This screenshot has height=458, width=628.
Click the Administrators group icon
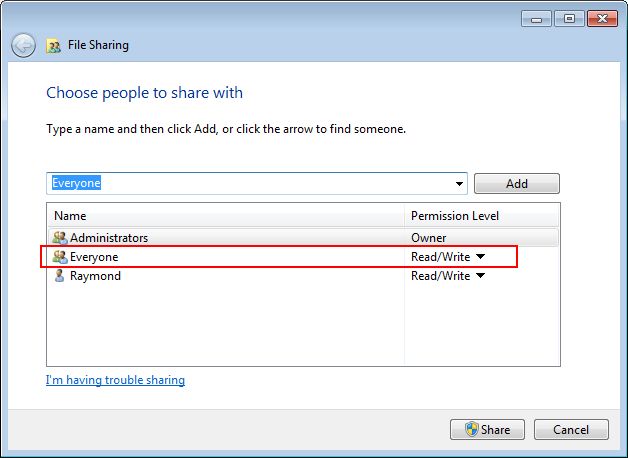[x=60, y=237]
